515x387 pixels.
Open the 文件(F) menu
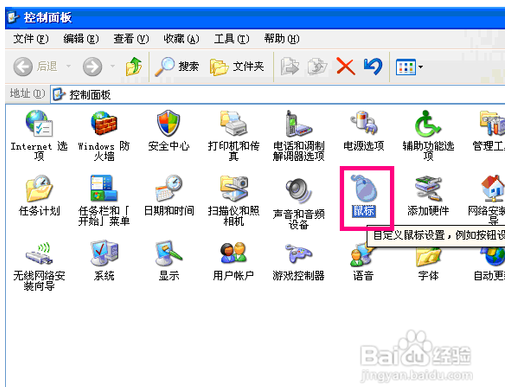coord(31,39)
